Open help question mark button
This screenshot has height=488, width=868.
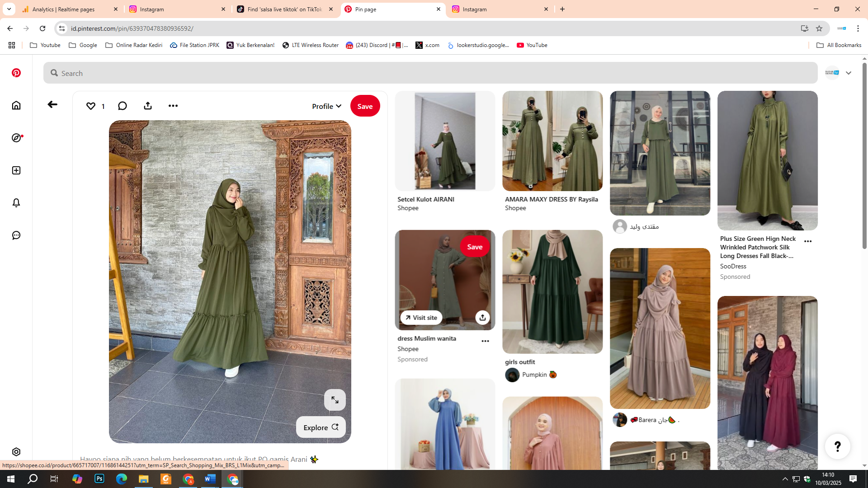coord(838,446)
